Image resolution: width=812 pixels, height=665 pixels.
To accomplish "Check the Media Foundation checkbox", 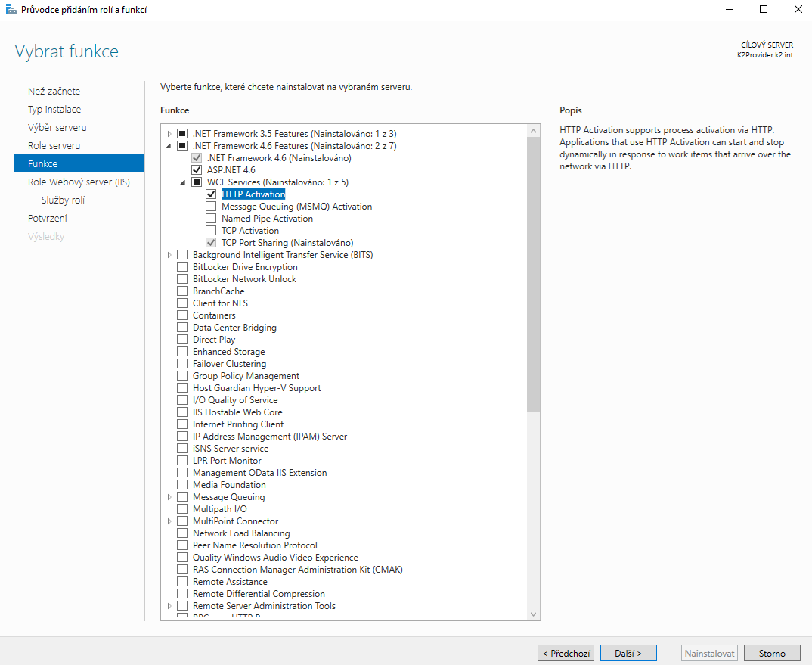I will [182, 485].
